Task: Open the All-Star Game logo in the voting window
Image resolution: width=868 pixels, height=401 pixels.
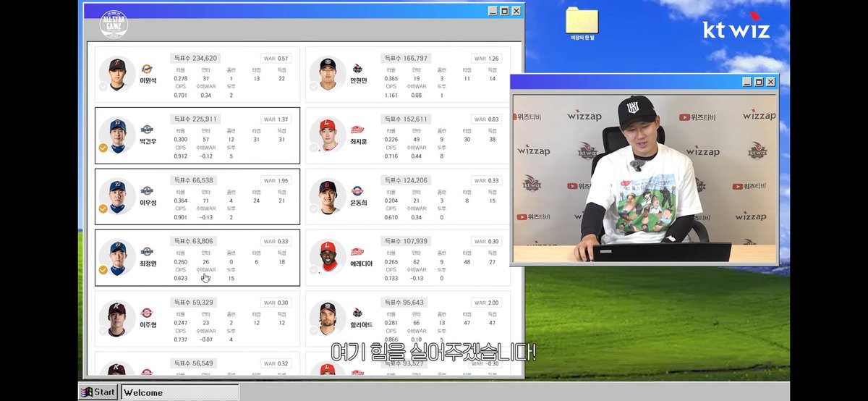Action: (114, 24)
